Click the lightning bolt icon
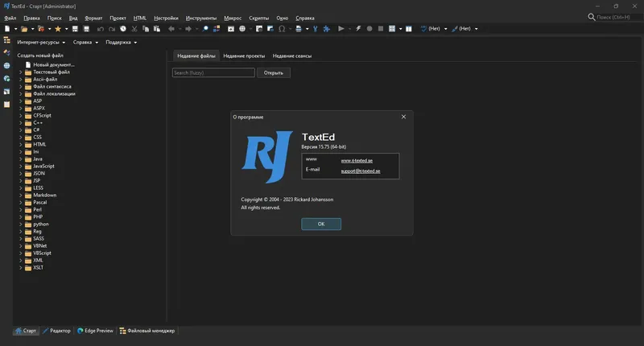644x346 pixels. [358, 29]
